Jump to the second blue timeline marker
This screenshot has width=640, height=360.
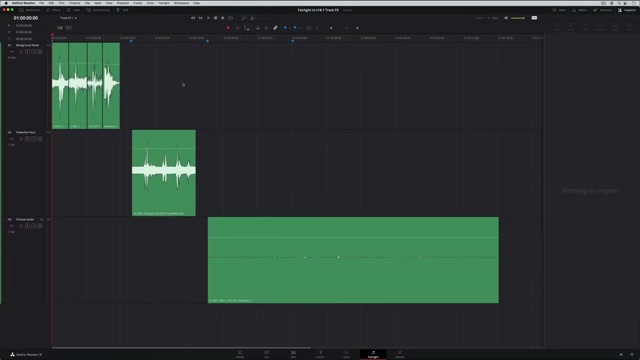pos(207,41)
